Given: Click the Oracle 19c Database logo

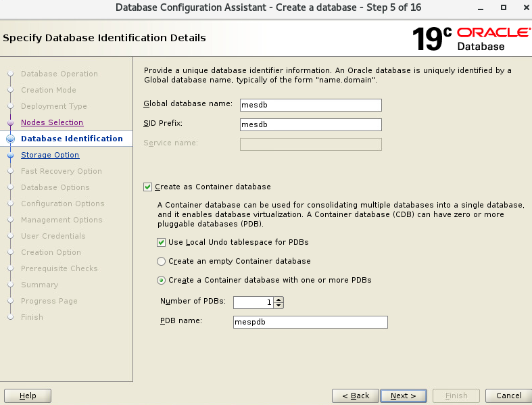Looking at the screenshot, I should point(471,39).
